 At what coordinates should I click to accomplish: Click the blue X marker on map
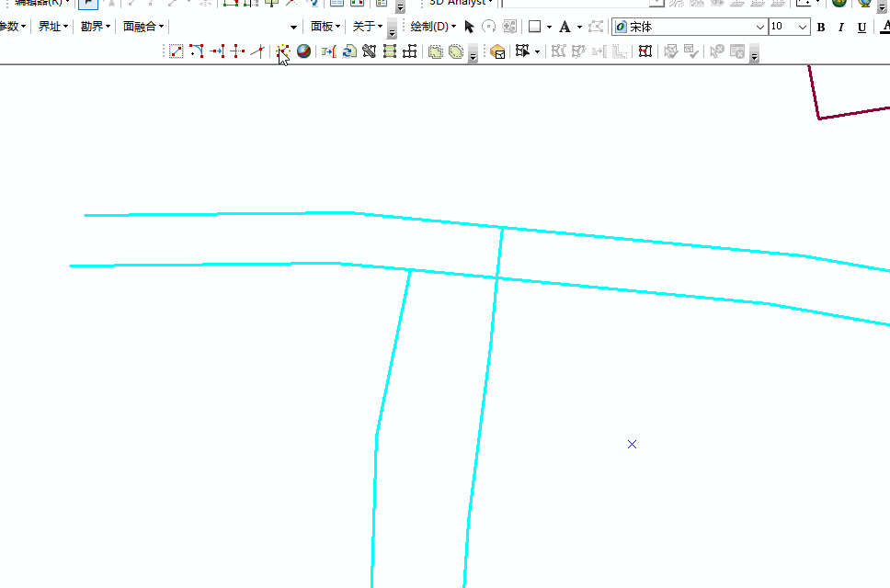(x=633, y=445)
